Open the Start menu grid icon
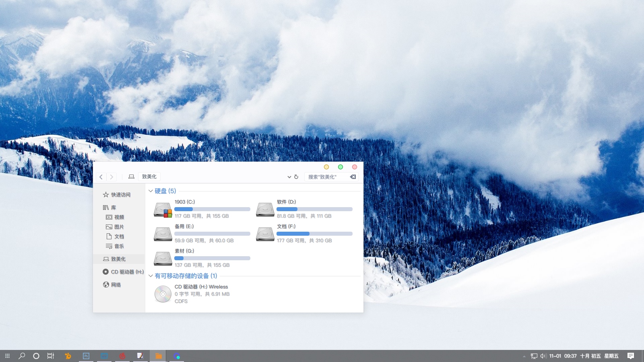Screen dimensions: 644x362 click(7, 356)
